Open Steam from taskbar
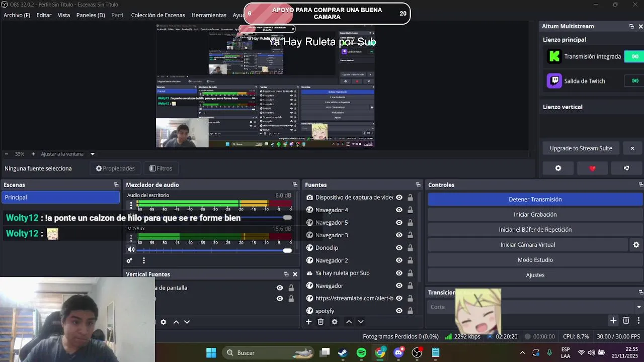644x362 pixels. pyautogui.click(x=343, y=353)
